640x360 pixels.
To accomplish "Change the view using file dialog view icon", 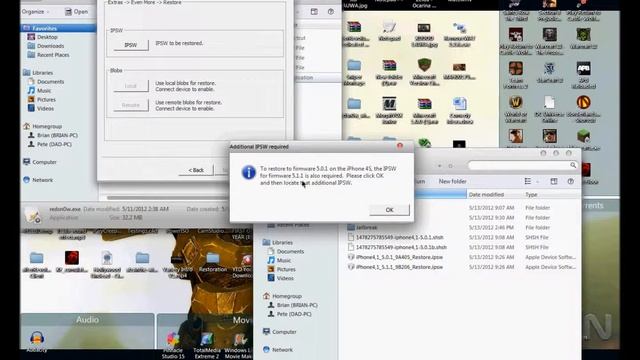I will click(528, 181).
